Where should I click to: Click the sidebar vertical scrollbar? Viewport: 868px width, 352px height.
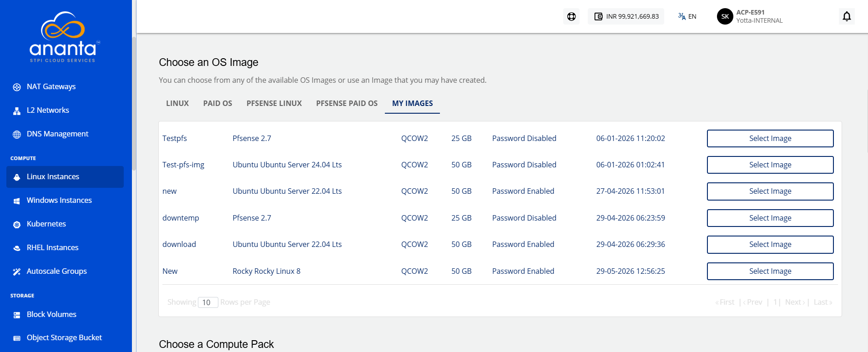pos(134,104)
